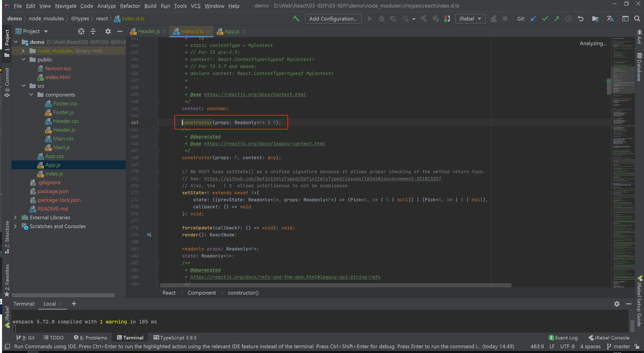Click the collapse all icon in Project panel
Image resolution: width=644 pixels, height=353 pixels.
tap(93, 31)
